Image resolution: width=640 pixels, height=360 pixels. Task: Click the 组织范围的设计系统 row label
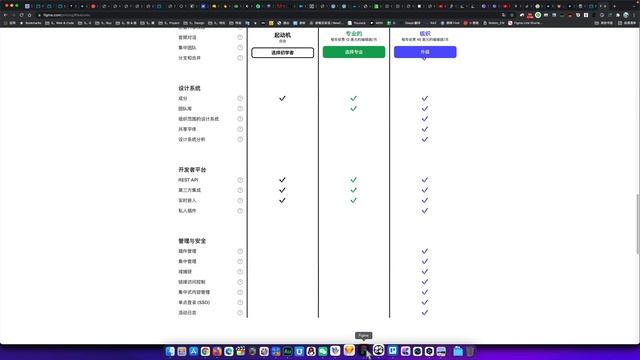point(199,119)
